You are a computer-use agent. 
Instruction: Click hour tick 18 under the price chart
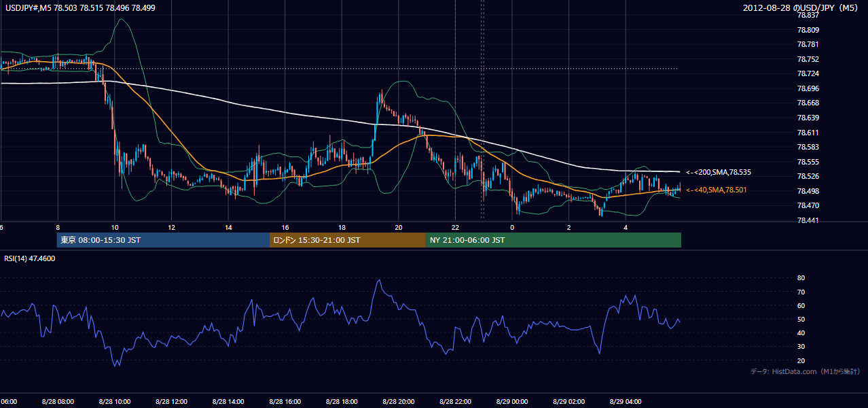tap(342, 227)
